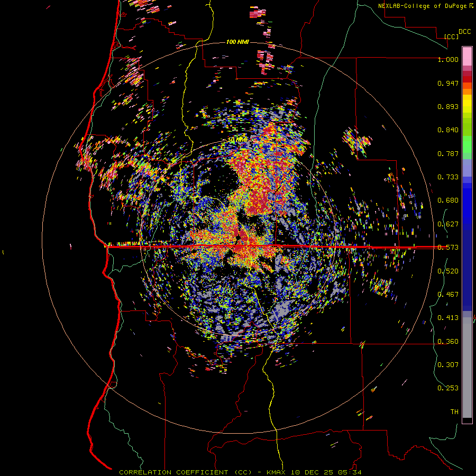Pick the gray bottom segment of color scale
476x476 pixels.
coord(467,368)
